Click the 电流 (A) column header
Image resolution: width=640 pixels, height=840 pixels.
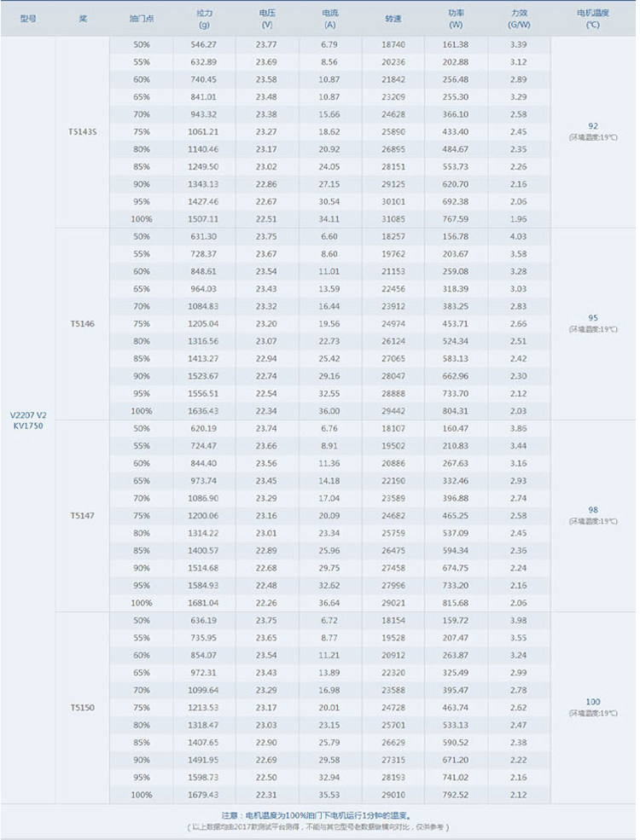click(329, 19)
